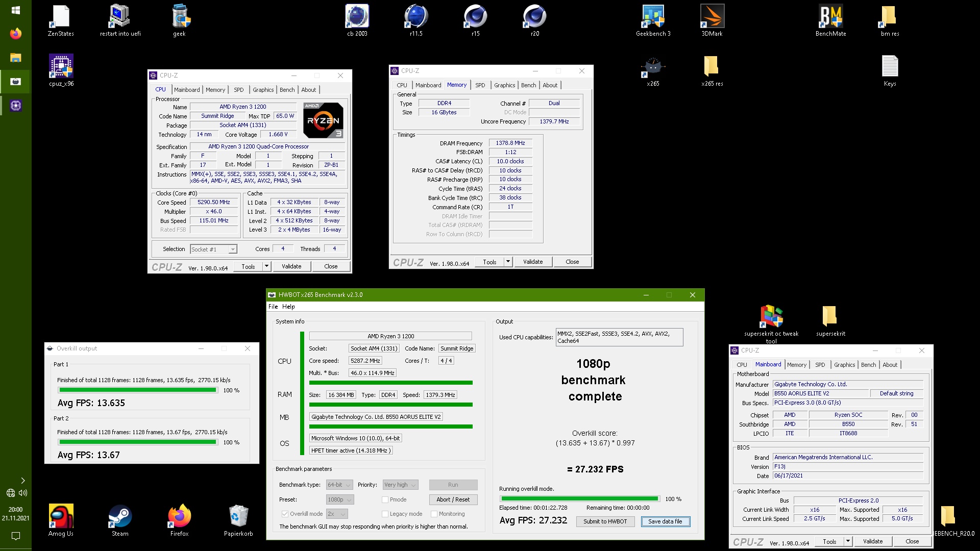Viewport: 980px width, 551px height.
Task: Expand hidden taskbar tray icons chevron
Action: tap(22, 480)
